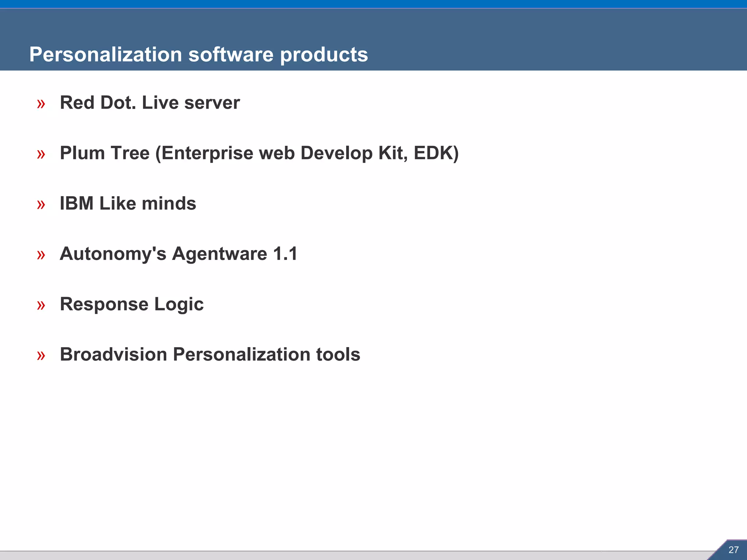Click the red bullet marker beside 'Autonomy's Agentware 1.1'
This screenshot has width=747, height=560.
point(41,255)
